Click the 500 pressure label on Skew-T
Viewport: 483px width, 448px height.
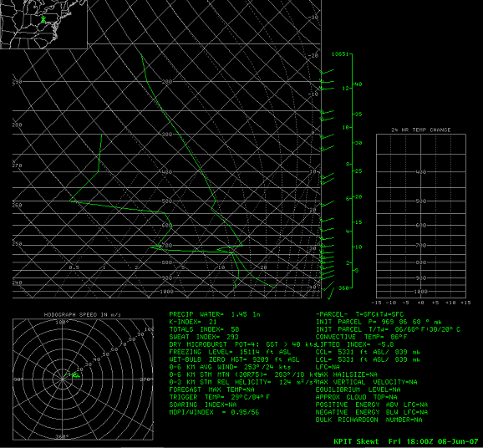pos(166,201)
